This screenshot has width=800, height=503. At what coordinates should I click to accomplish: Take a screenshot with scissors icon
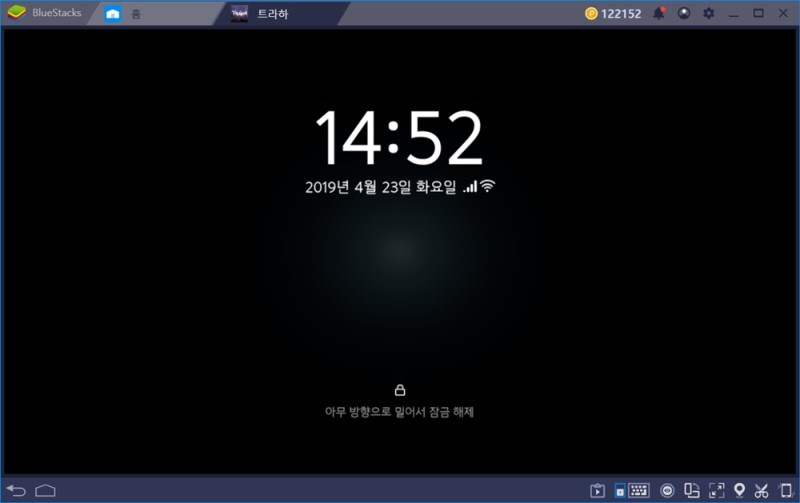(x=761, y=490)
